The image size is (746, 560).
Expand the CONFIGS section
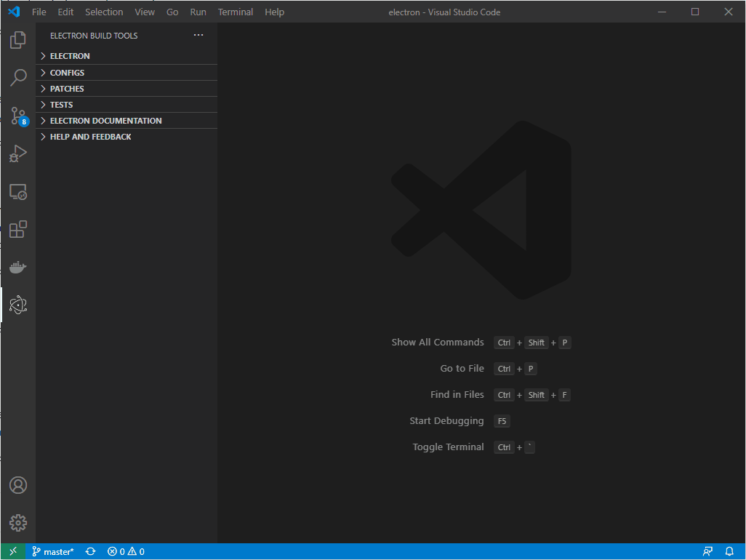pyautogui.click(x=67, y=73)
